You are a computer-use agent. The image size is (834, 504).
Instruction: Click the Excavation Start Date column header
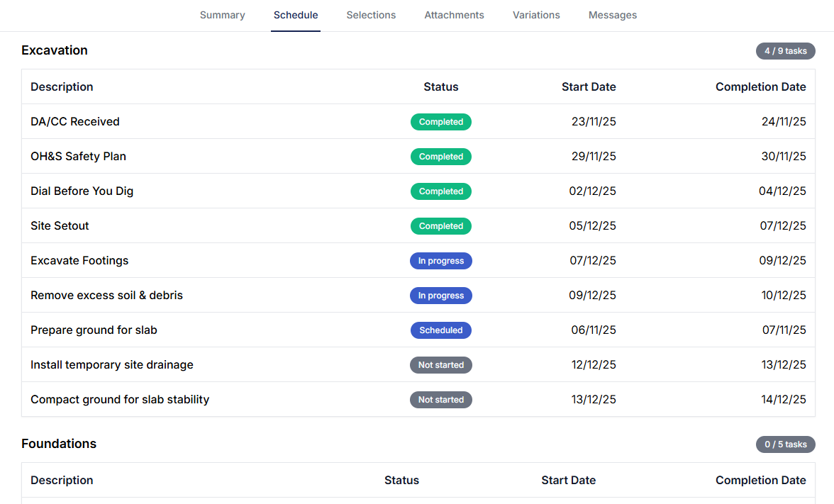pos(588,87)
